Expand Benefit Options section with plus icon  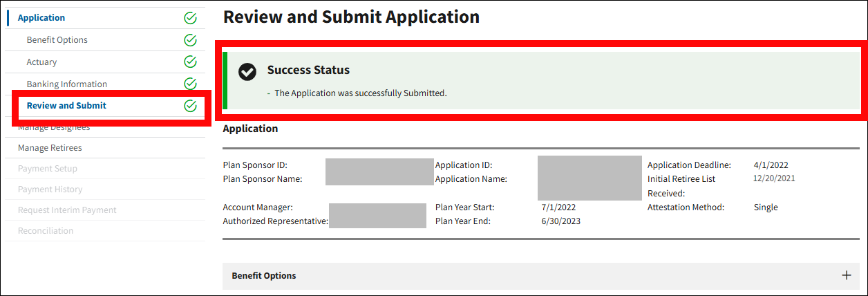(x=847, y=275)
